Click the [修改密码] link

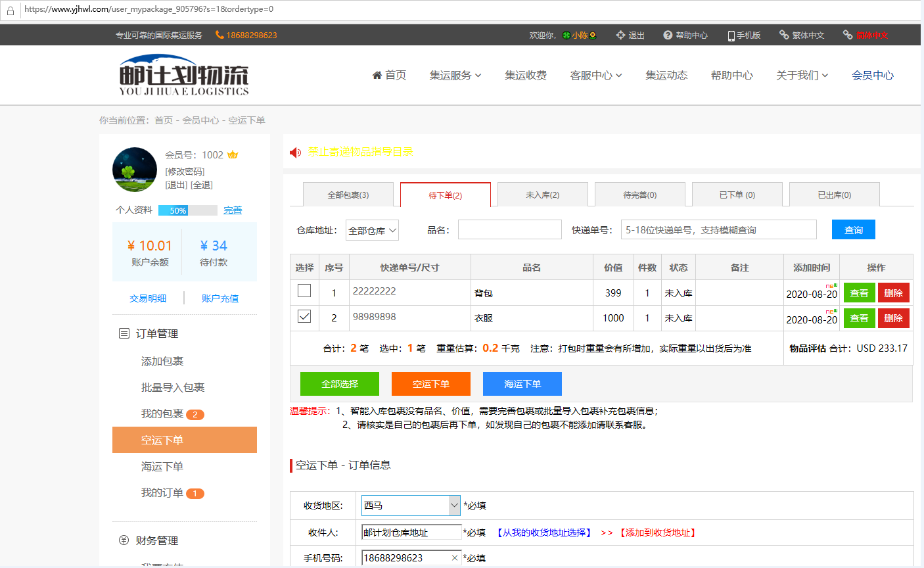[x=185, y=172]
